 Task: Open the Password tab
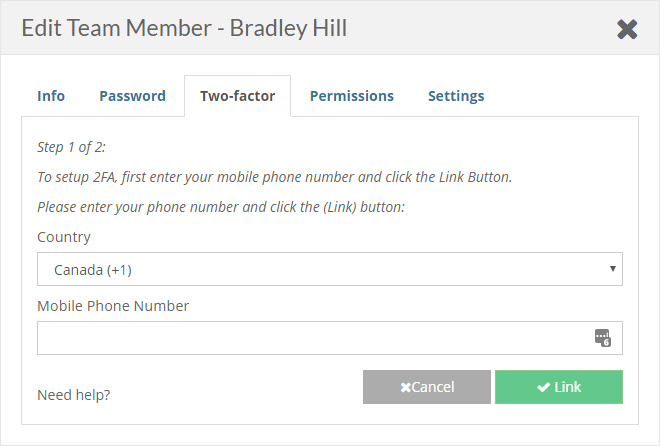point(132,96)
